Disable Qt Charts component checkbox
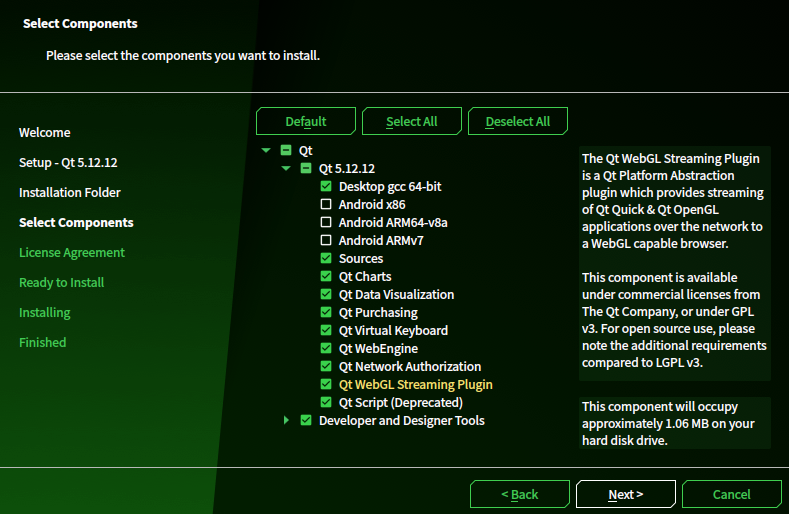This screenshot has width=789, height=514. [x=326, y=276]
